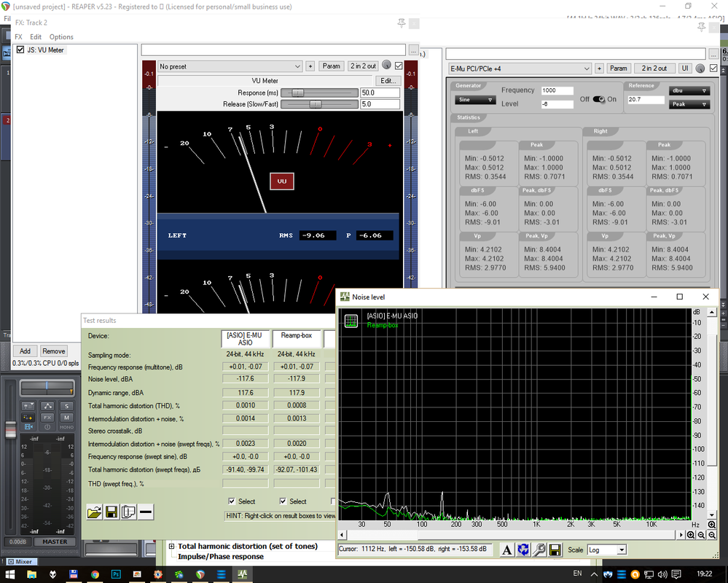Click Edit... button for VU Meter

[x=388, y=80]
